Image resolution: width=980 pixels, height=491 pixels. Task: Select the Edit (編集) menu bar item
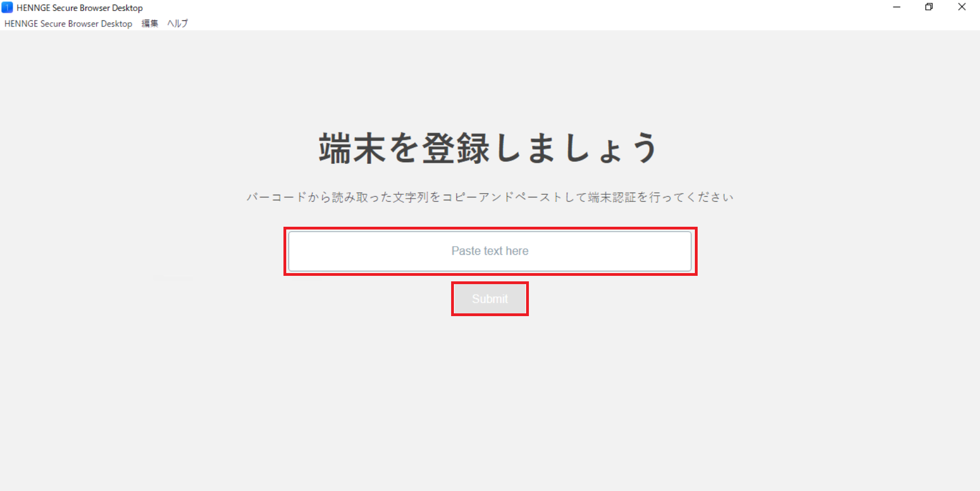point(149,24)
